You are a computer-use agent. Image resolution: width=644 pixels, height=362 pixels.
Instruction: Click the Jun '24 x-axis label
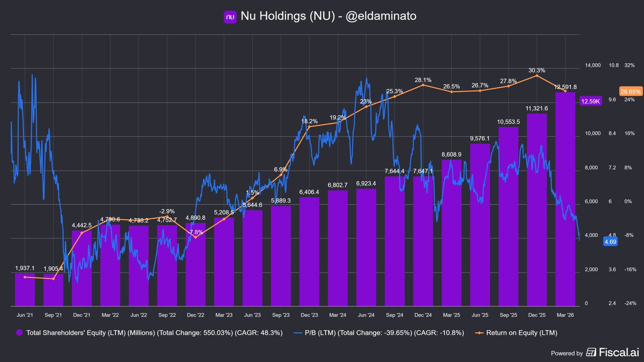pyautogui.click(x=366, y=315)
